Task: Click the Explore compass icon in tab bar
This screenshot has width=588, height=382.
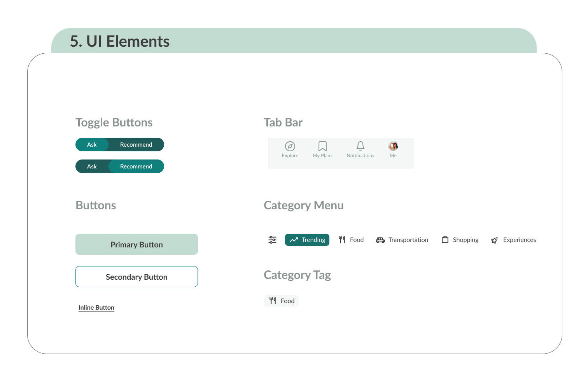Action: click(x=290, y=146)
